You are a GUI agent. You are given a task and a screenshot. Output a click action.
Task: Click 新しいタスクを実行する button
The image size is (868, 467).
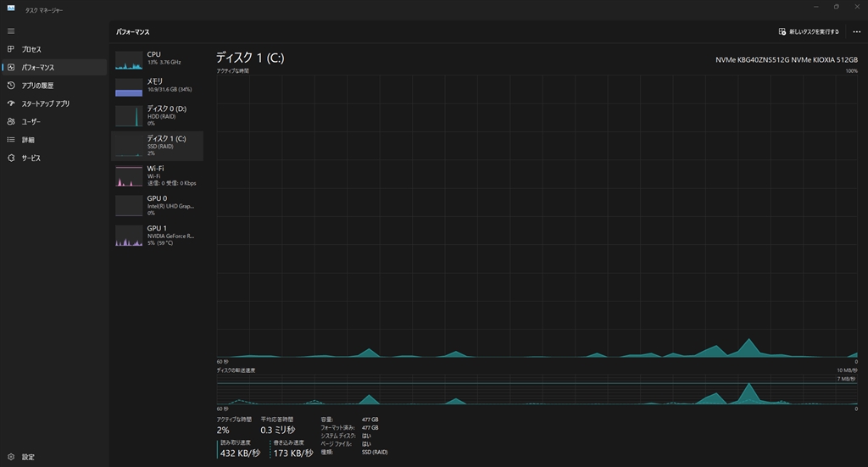point(809,31)
